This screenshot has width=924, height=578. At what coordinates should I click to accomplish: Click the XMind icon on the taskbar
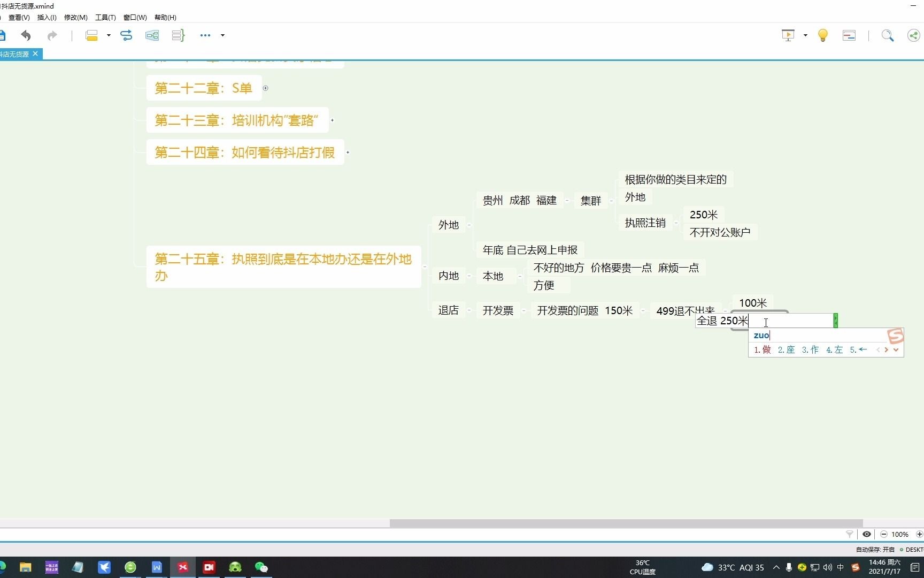click(183, 567)
